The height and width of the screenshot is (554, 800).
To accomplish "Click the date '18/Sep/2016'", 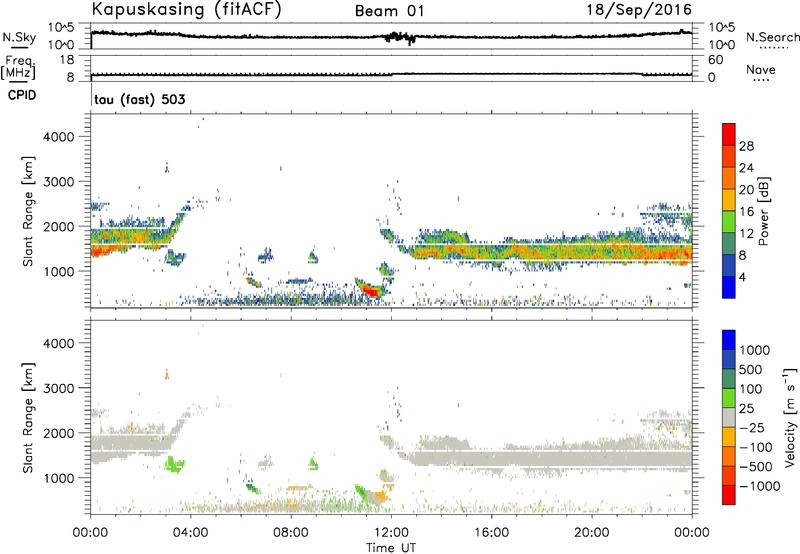I will point(639,9).
